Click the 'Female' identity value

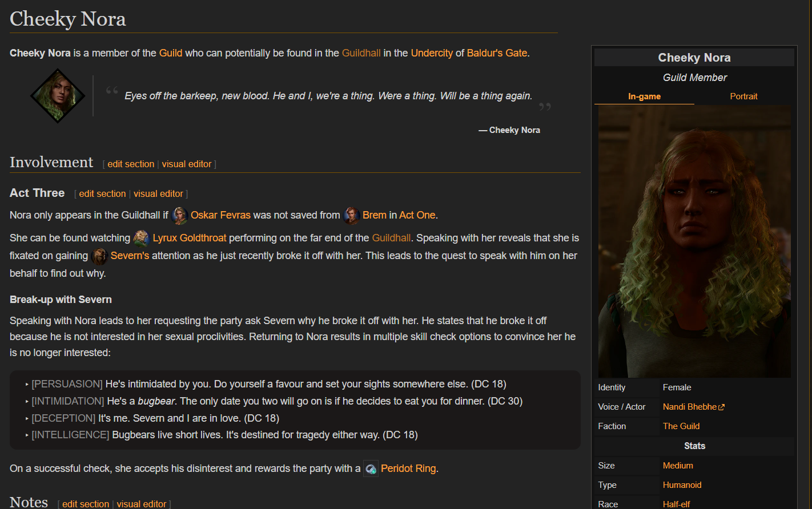(x=677, y=387)
